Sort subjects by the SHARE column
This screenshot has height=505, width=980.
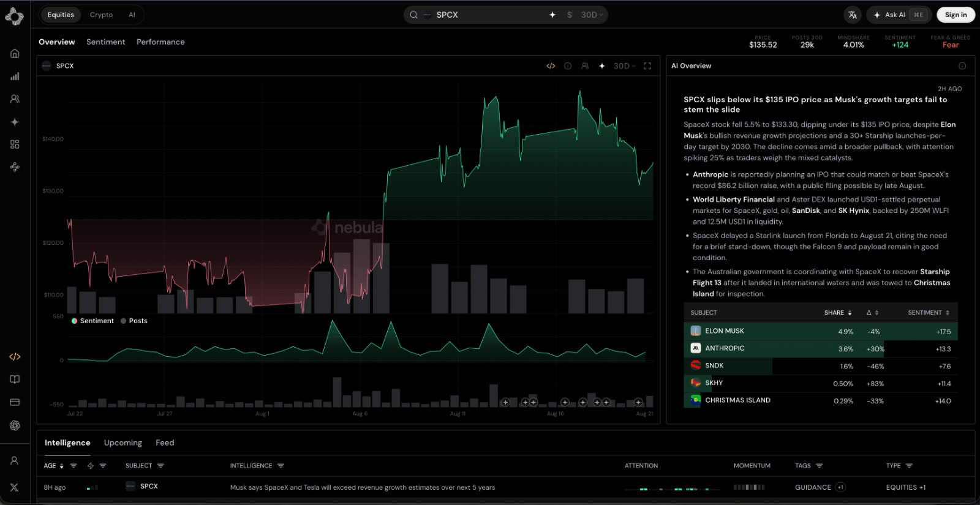pos(838,313)
